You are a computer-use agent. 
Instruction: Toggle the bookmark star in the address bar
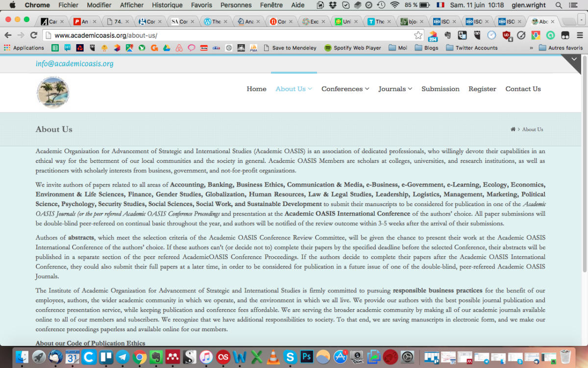point(417,35)
